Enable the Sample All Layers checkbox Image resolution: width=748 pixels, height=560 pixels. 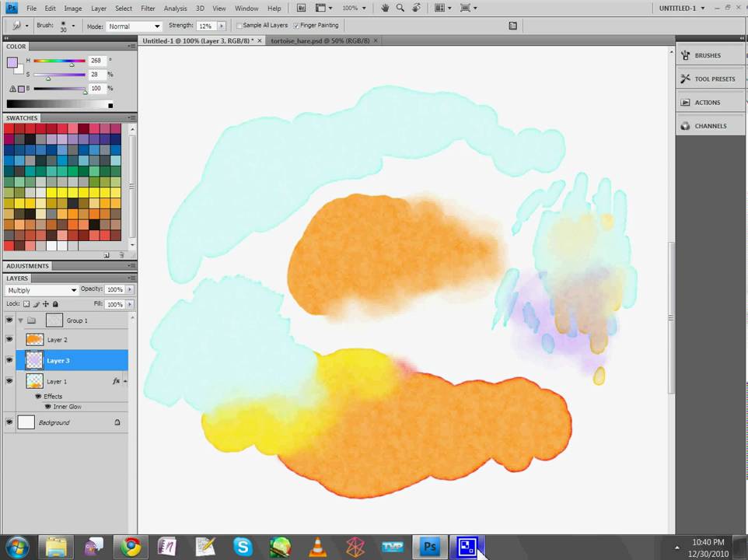(x=239, y=25)
